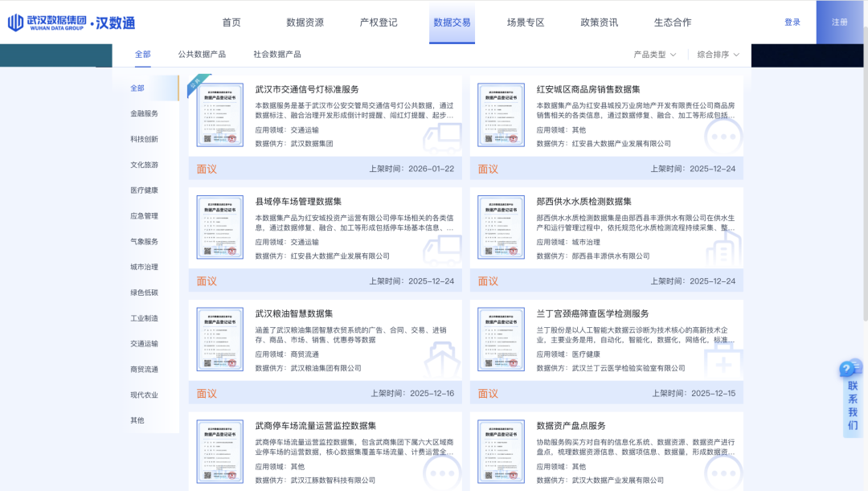Open the 生态合作 navigation item
Screen dimensions: 868x491
click(673, 23)
